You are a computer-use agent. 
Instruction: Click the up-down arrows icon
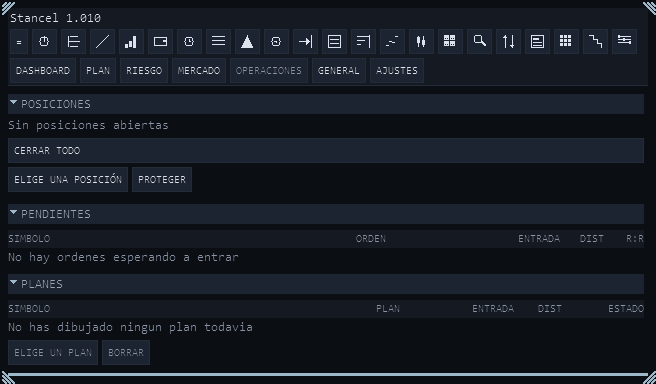(x=508, y=42)
